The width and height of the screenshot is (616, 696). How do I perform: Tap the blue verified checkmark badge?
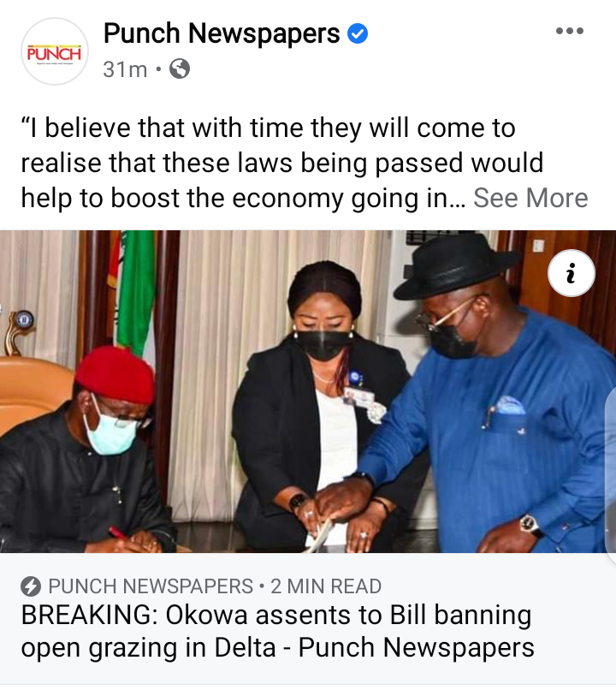358,33
